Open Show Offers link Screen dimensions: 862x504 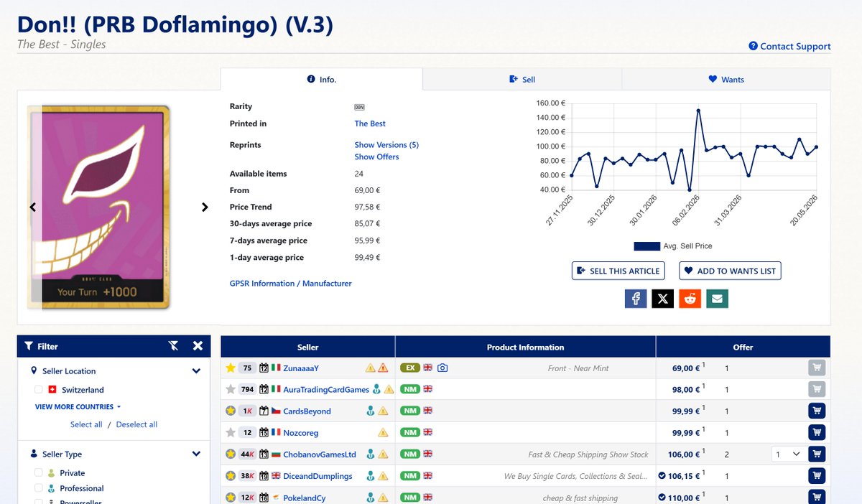point(376,157)
